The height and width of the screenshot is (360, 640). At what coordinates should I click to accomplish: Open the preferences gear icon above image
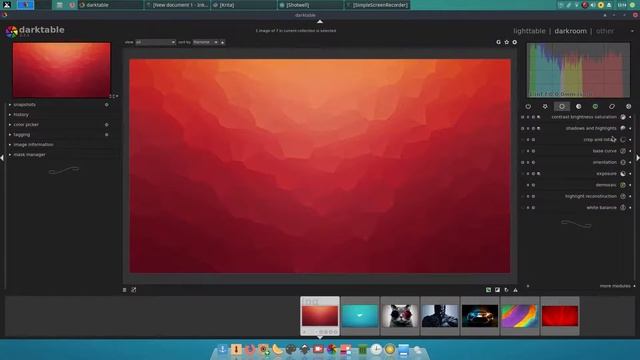pos(515,42)
